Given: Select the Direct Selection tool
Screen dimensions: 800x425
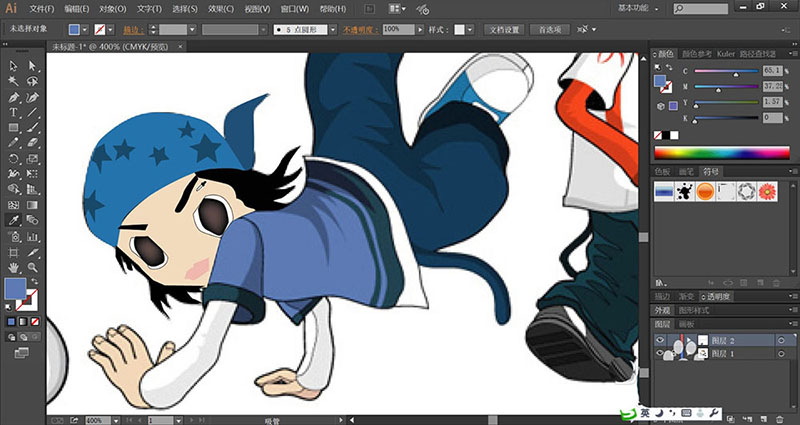Looking at the screenshot, I should point(32,66).
